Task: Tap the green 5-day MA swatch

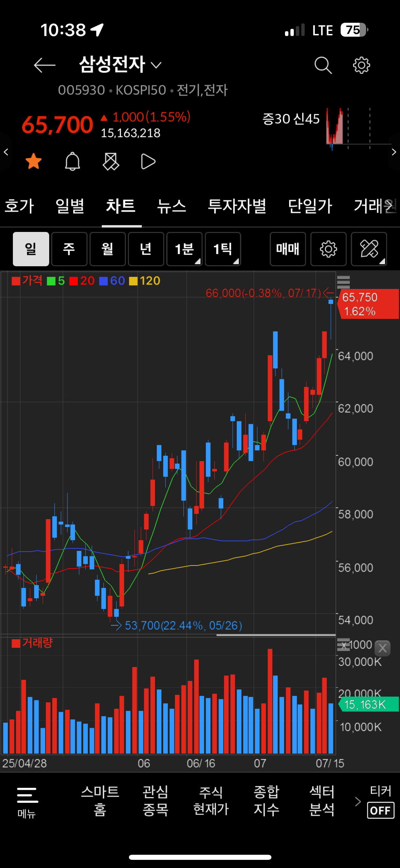Action: click(x=51, y=281)
